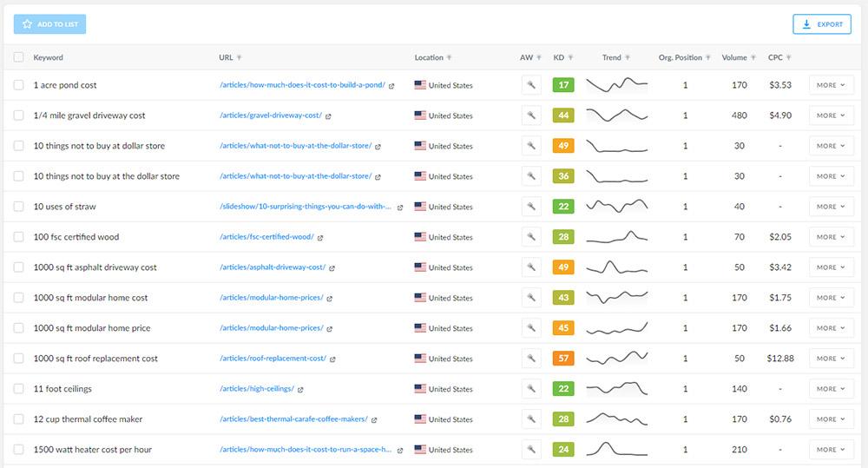Screen dimensions: 868x468
Task: Open the /articles/high-ceilings/ link
Action: [257, 389]
